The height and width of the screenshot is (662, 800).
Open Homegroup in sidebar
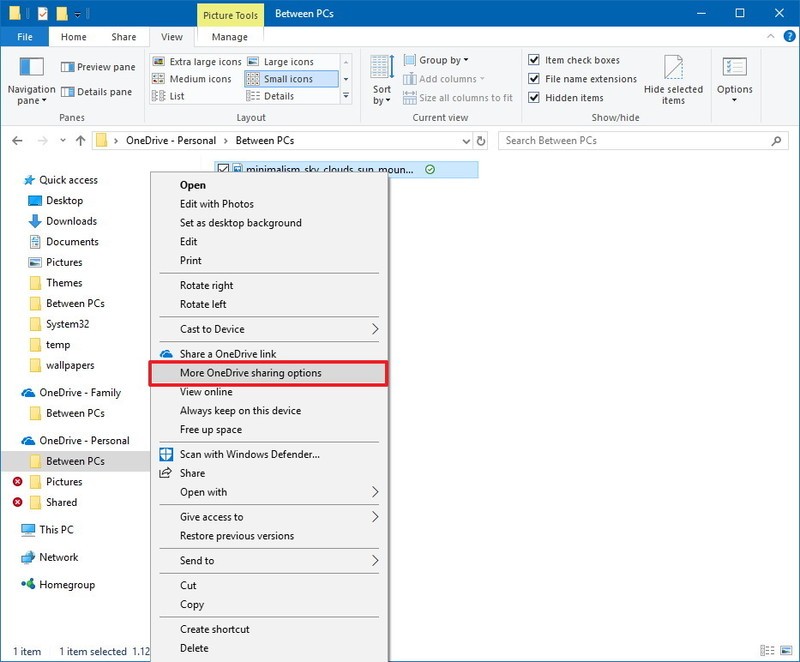[x=58, y=584]
